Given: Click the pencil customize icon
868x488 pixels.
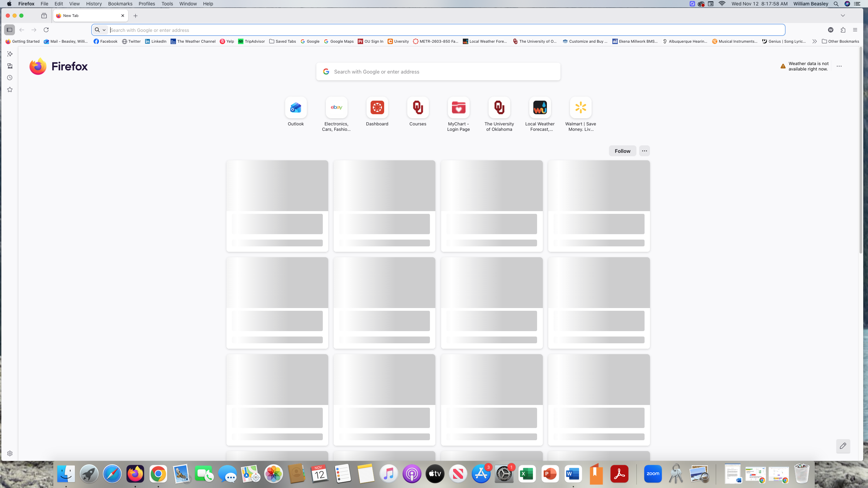Looking at the screenshot, I should [843, 446].
